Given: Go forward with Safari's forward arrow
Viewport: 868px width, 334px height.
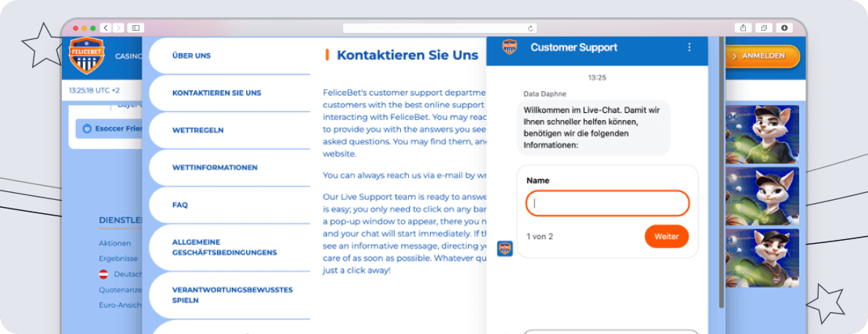Looking at the screenshot, I should click(x=118, y=27).
